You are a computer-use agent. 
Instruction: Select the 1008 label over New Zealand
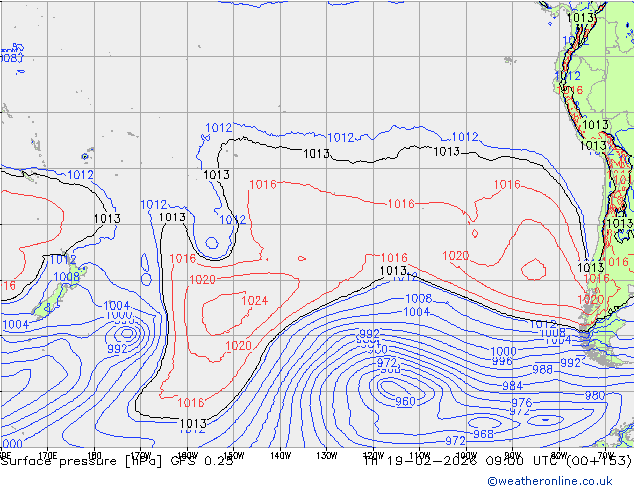tap(67, 277)
